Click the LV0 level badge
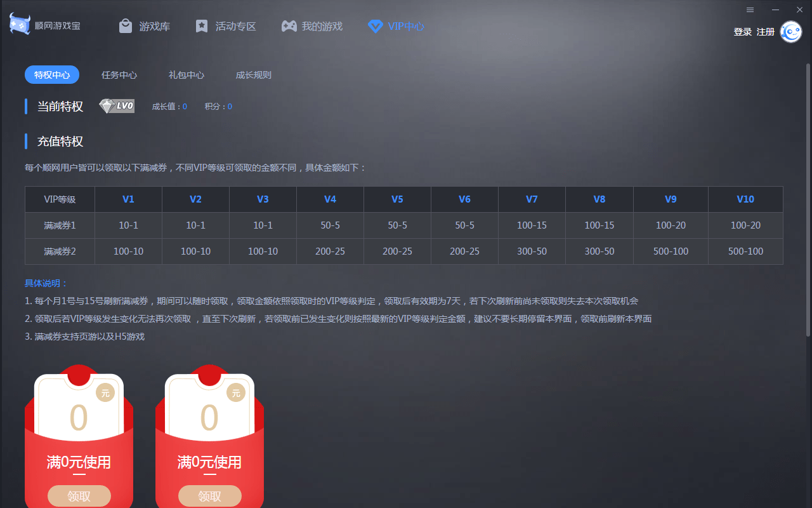Viewport: 812px width, 508px height. [x=116, y=106]
